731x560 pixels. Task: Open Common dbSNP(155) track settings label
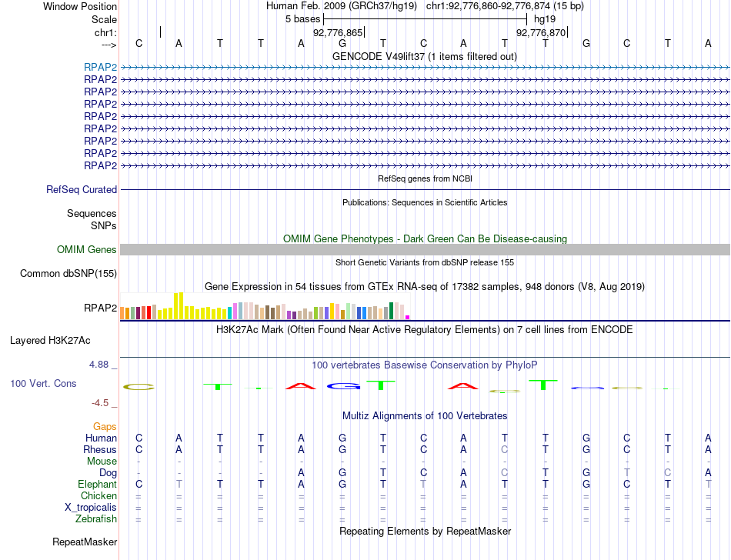click(68, 274)
